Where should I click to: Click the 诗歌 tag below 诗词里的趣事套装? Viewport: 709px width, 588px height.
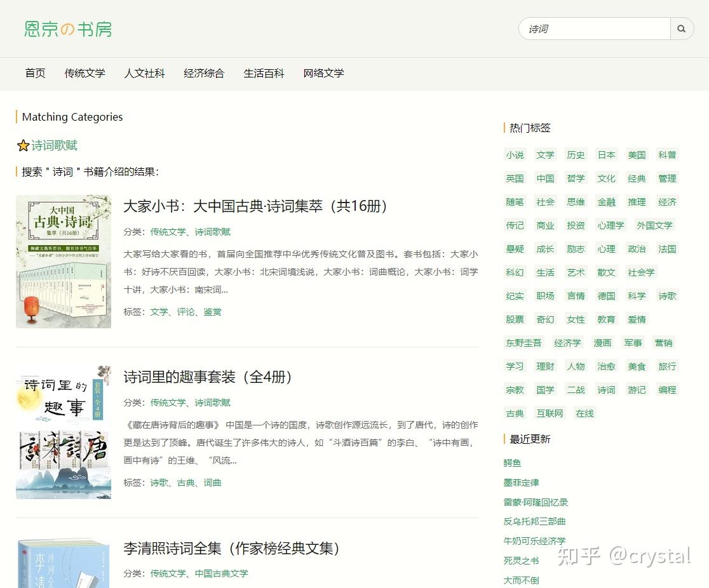coord(159,483)
